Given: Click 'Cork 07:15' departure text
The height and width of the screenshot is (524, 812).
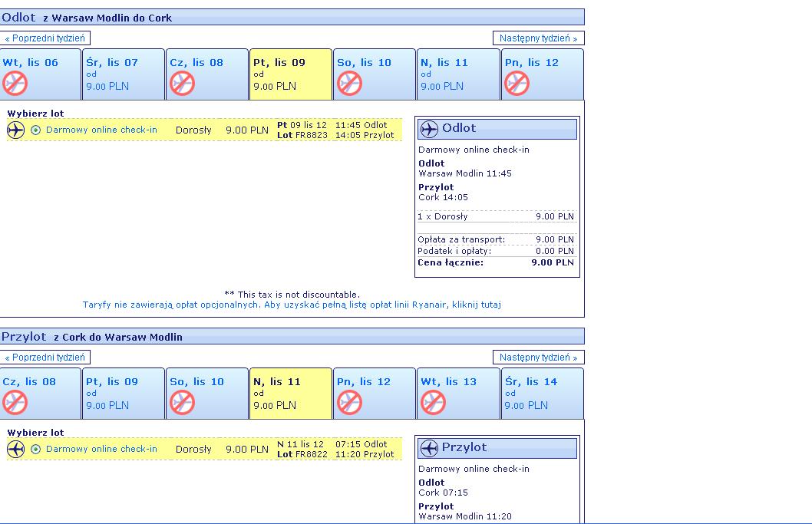Looking at the screenshot, I should click(444, 493).
